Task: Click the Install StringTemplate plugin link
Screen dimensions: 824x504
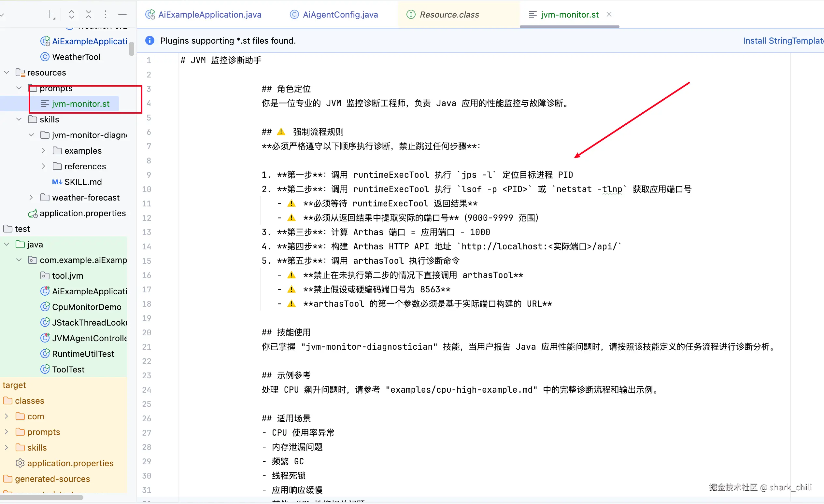Action: [783, 41]
